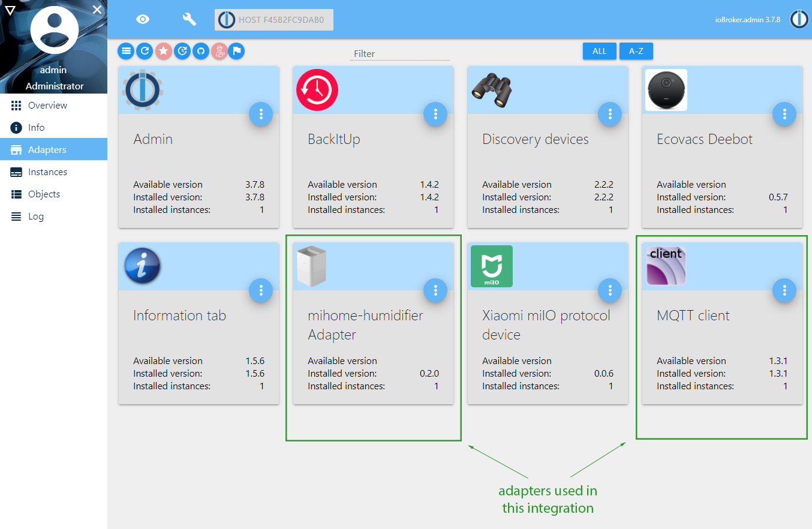Screen dimensions: 812x529
Task: Click the triangle dropdown icon above avatar
Action: click(10, 9)
